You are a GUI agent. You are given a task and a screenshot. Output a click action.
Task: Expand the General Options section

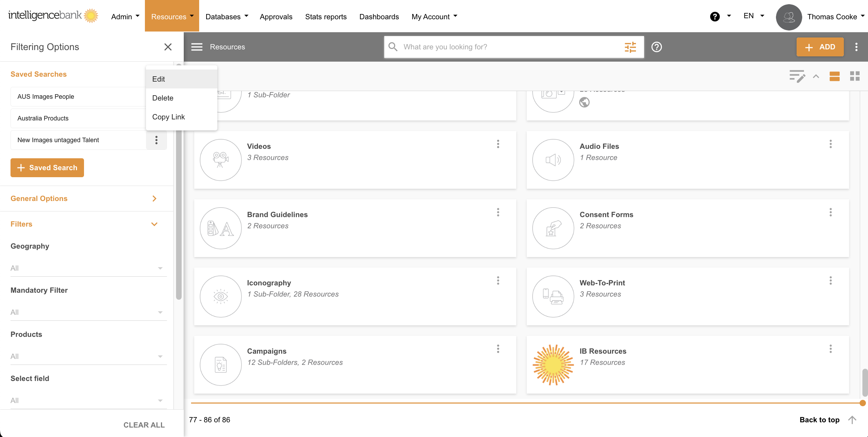tap(154, 199)
